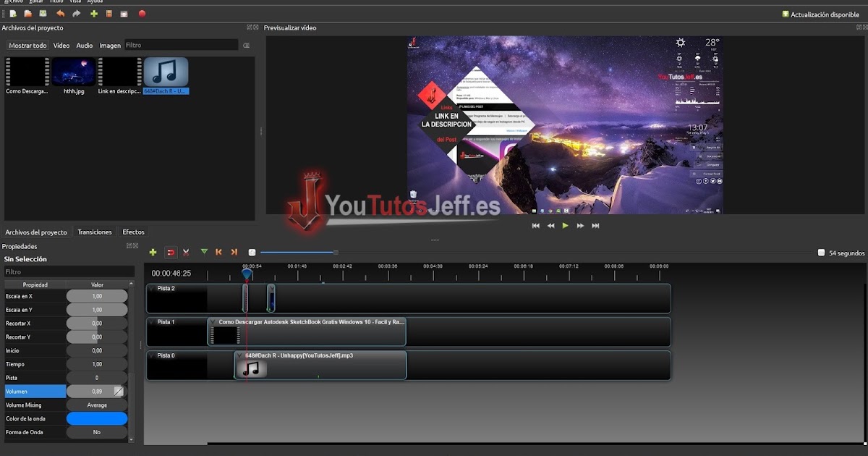Switch to the Efectos tab
The height and width of the screenshot is (456, 868).
click(x=134, y=232)
